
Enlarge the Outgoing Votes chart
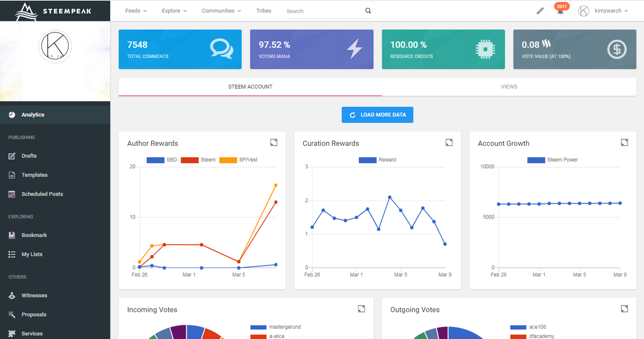pos(624,309)
